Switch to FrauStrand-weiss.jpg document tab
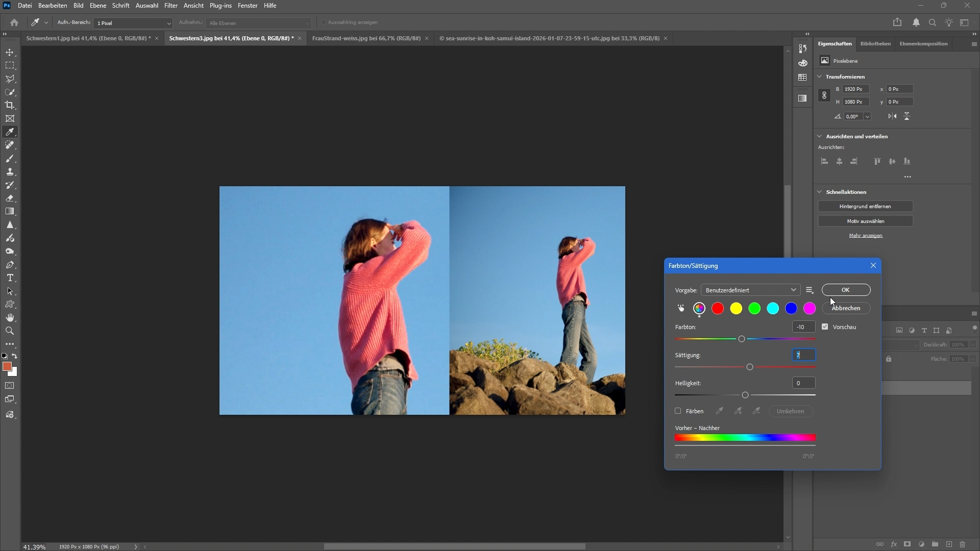The width and height of the screenshot is (980, 551). pos(366,38)
